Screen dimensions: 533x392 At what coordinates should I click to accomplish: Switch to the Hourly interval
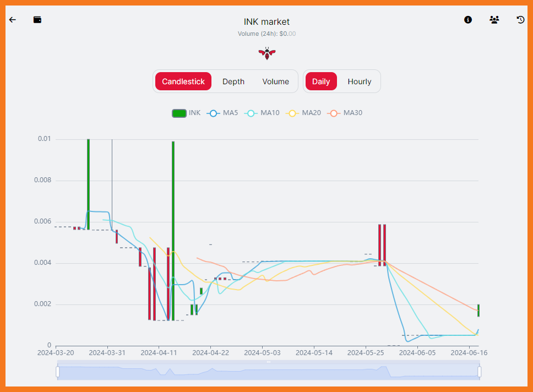coord(360,81)
